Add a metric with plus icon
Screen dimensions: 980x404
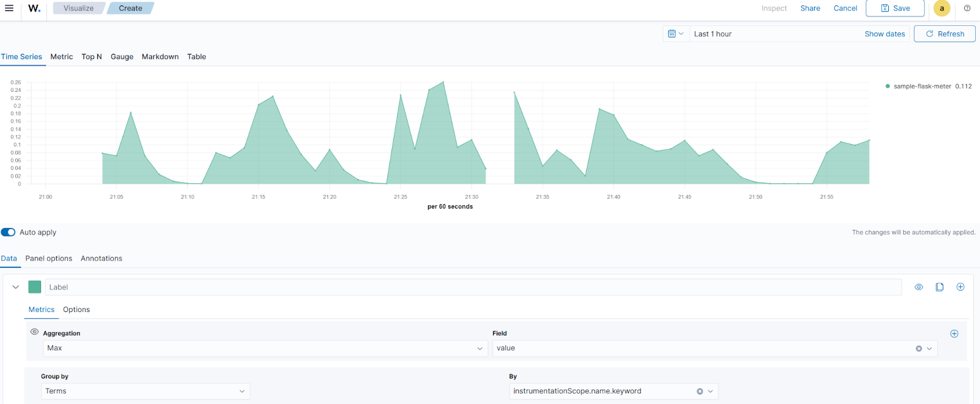pyautogui.click(x=954, y=333)
